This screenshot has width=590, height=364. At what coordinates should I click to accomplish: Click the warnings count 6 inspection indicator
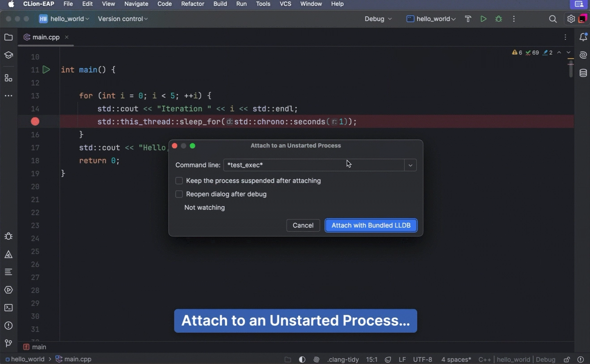click(x=517, y=53)
